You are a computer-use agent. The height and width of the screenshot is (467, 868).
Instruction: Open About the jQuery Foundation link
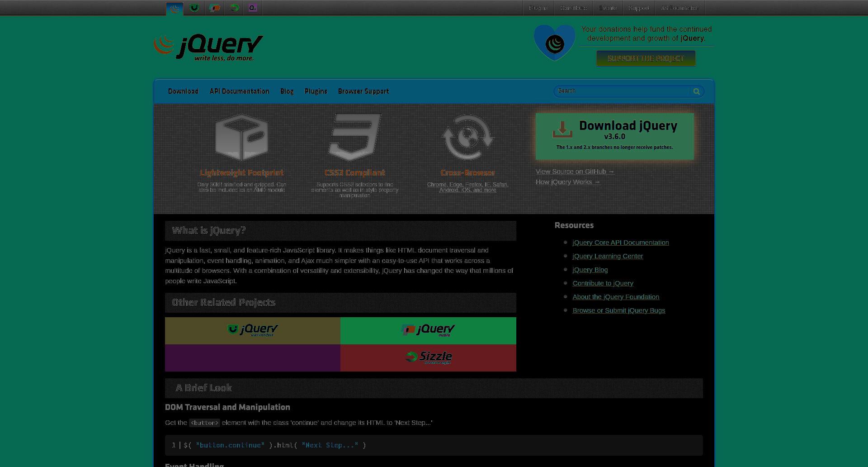click(x=616, y=297)
